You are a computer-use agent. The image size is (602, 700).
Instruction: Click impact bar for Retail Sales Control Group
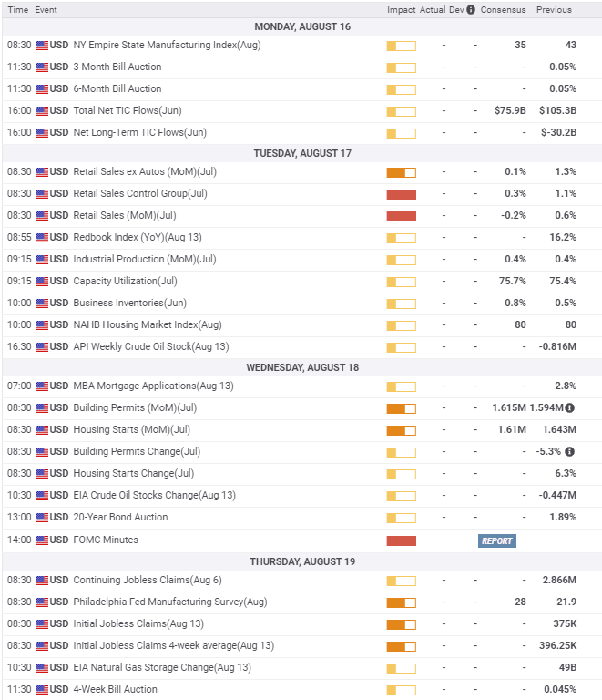tap(402, 194)
